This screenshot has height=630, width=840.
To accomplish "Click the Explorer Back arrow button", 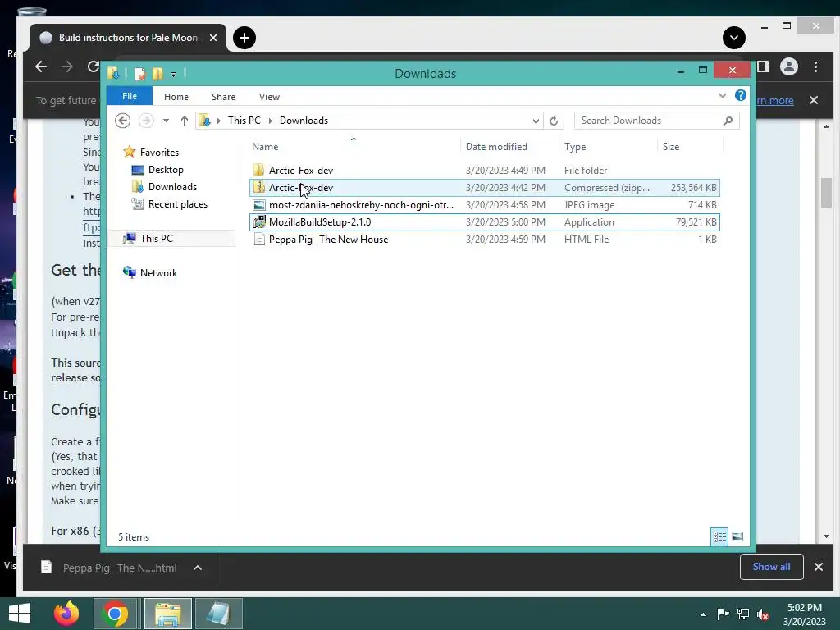I will pos(123,121).
